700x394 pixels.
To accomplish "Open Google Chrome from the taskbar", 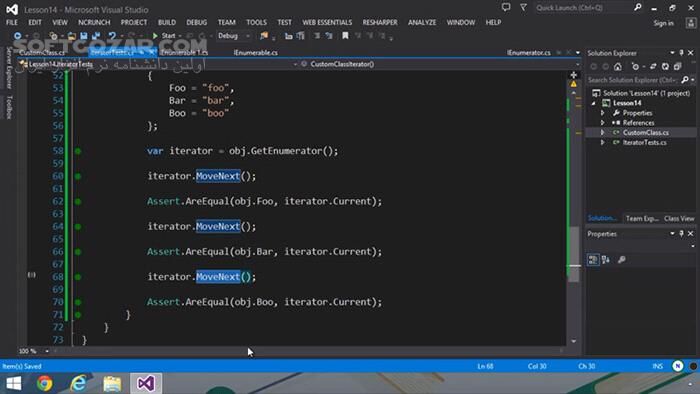I will pyautogui.click(x=44, y=383).
